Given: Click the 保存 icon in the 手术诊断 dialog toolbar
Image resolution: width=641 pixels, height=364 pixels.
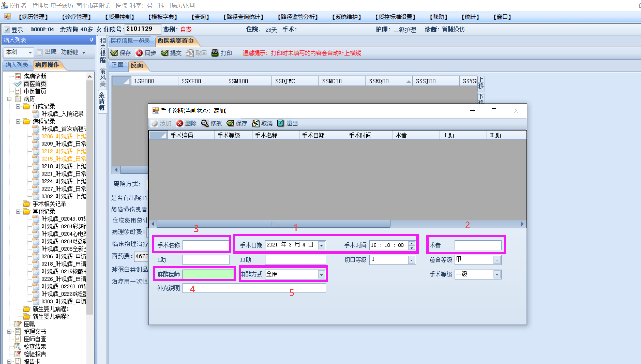Looking at the screenshot, I should [x=230, y=124].
